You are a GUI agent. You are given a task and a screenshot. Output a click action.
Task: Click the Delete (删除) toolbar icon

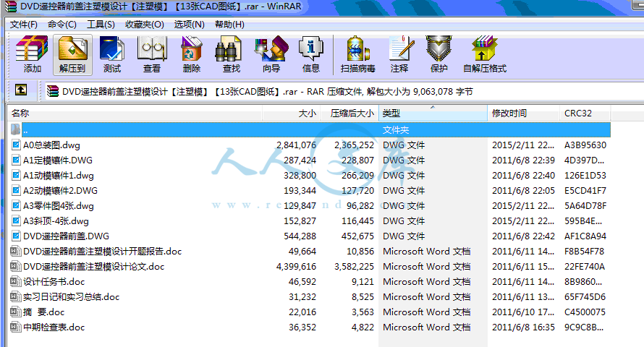coord(192,54)
